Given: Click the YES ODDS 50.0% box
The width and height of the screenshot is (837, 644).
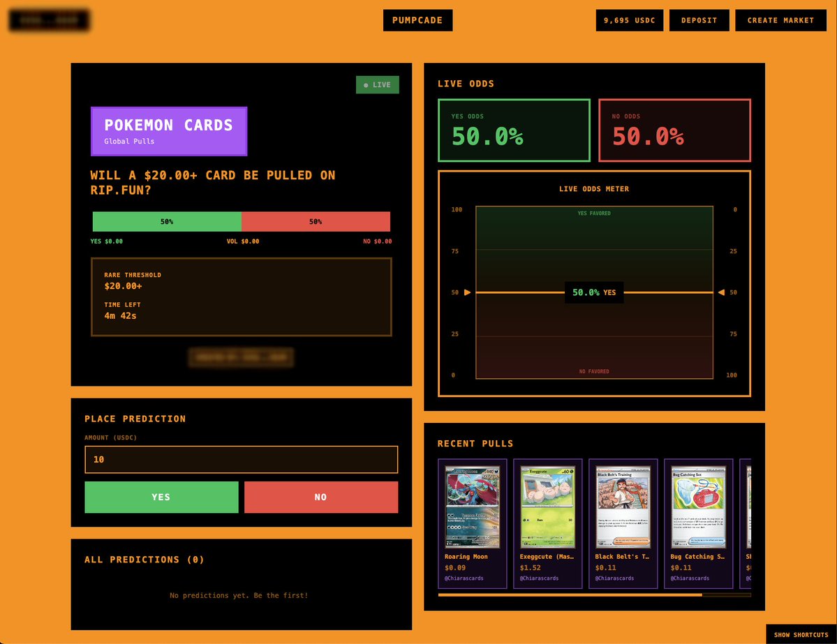Looking at the screenshot, I should (514, 130).
